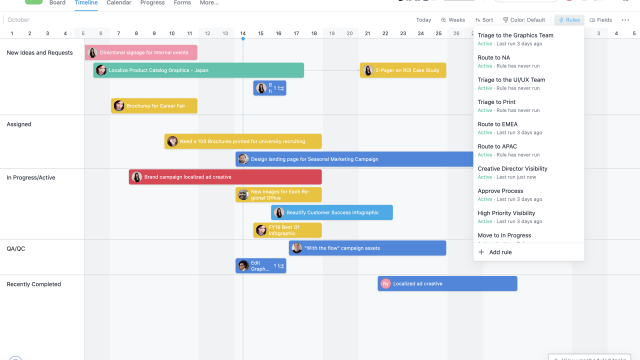Click the avatar on Localize Product Catalog task
This screenshot has width=640, height=360.
click(101, 70)
